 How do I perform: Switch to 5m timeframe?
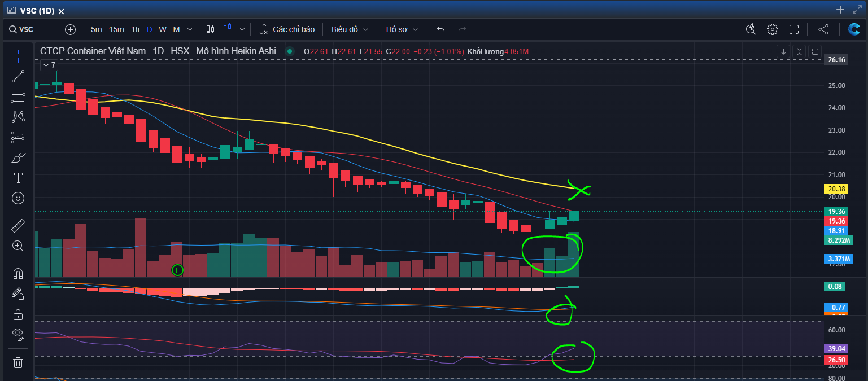97,29
